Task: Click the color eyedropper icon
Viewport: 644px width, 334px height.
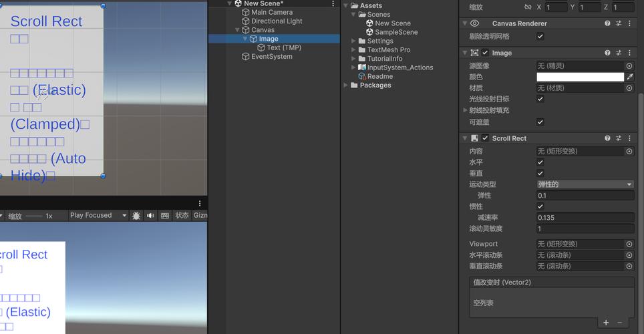Action: tap(629, 77)
